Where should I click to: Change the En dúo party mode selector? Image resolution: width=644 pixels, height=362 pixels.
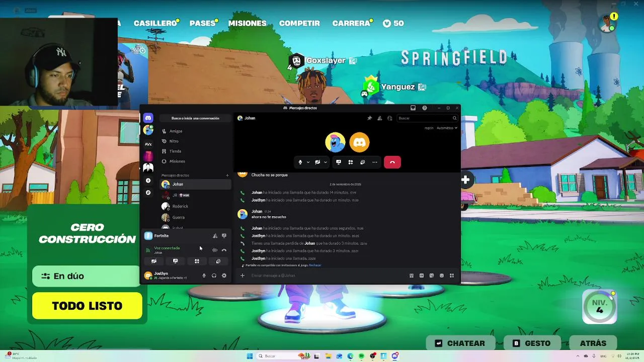pyautogui.click(x=86, y=276)
